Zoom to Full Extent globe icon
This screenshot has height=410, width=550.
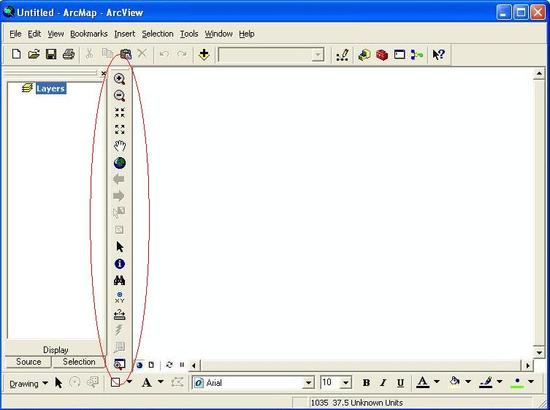120,163
